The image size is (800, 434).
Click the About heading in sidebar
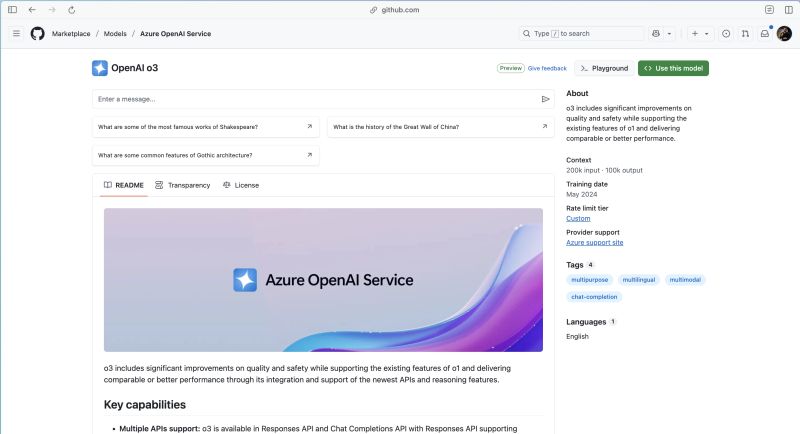tap(577, 93)
